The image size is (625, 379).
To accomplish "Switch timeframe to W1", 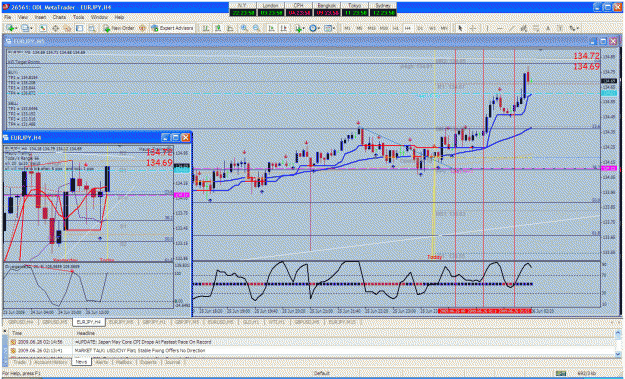I will coord(432,28).
